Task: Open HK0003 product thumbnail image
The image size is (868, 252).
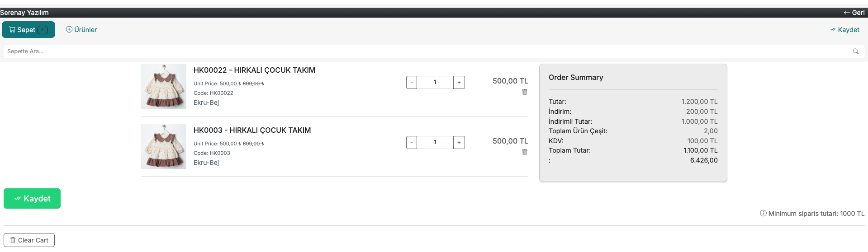Action: 164,146
